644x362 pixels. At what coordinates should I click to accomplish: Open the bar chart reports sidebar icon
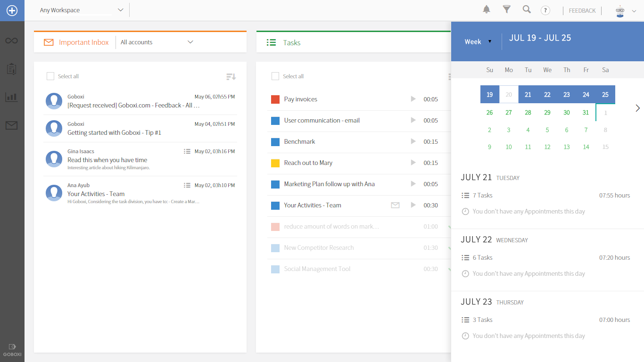coord(12,97)
